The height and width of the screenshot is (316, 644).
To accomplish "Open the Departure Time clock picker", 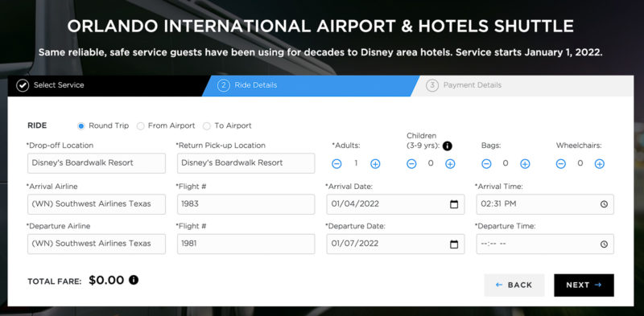I will (x=604, y=244).
